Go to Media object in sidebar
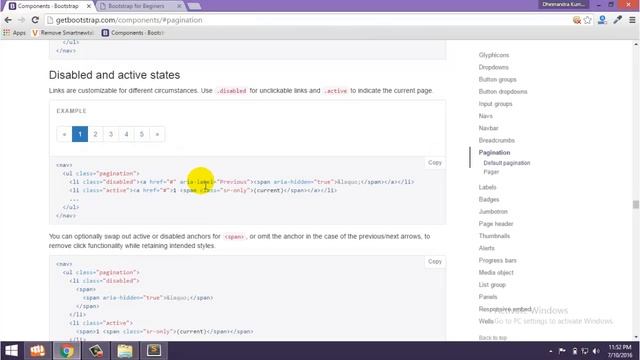Screen dimensions: 640x360 coord(496,273)
